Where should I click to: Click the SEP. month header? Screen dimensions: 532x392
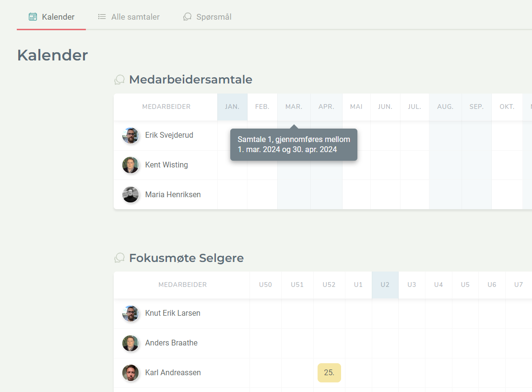click(x=477, y=107)
